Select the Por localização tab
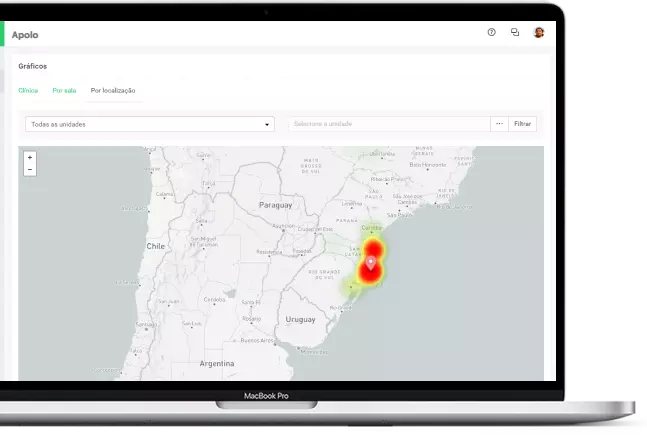The image size is (647, 438). 113,90
